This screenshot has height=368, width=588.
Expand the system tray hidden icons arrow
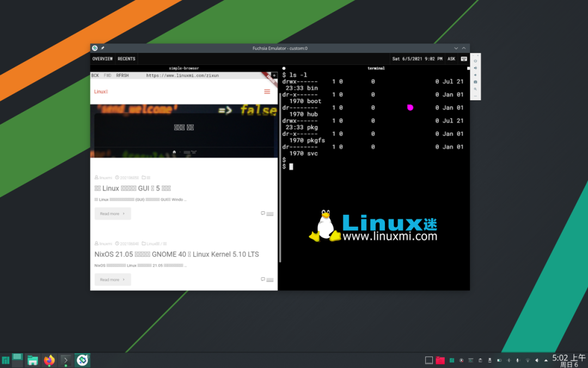[x=546, y=360]
